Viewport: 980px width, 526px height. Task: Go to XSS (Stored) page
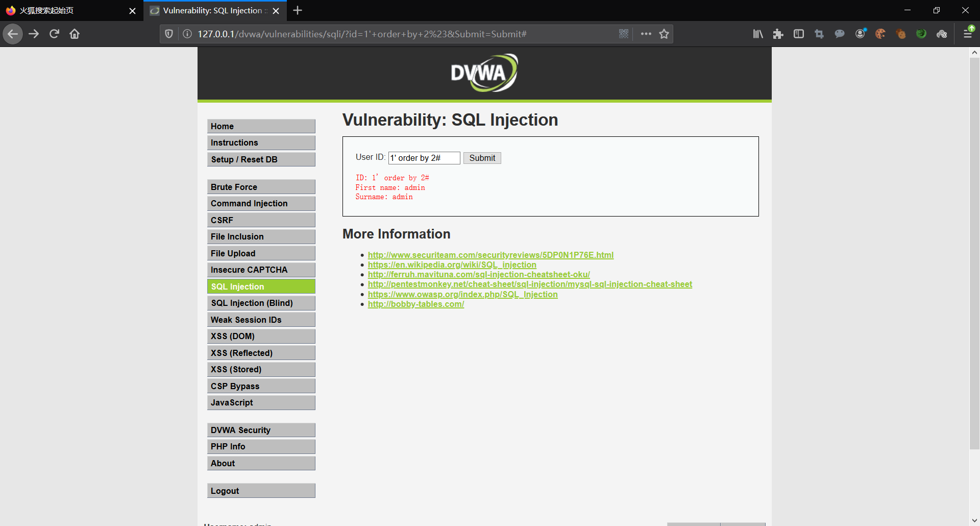261,369
